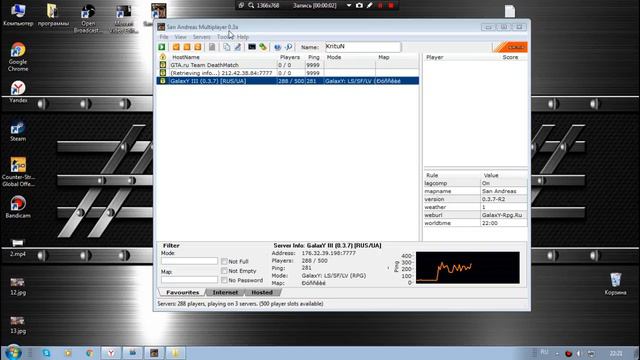
Task: Sort by Ping column header
Action: [314, 57]
